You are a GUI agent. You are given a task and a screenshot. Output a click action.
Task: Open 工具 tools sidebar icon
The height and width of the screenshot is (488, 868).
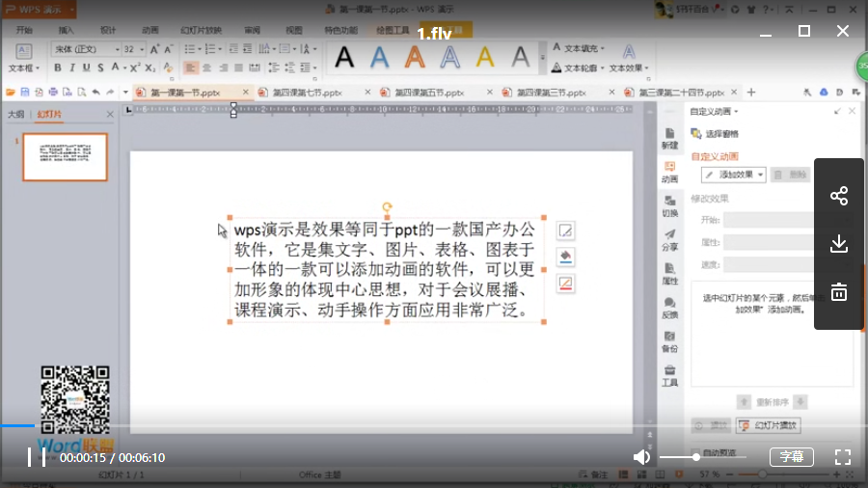[670, 376]
